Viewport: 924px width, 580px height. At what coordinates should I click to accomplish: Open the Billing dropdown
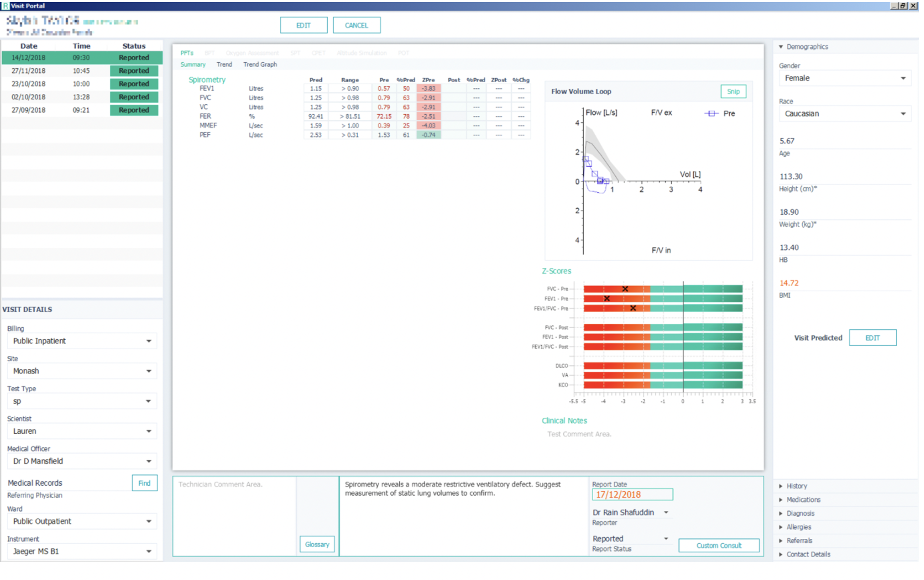(81, 341)
